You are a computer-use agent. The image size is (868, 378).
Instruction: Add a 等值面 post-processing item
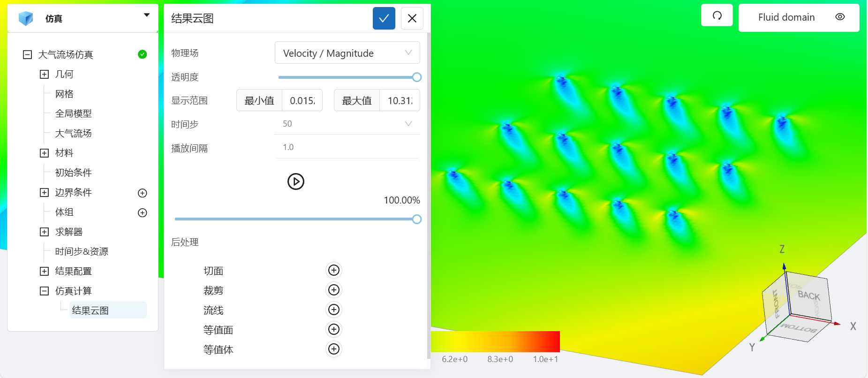(x=334, y=329)
